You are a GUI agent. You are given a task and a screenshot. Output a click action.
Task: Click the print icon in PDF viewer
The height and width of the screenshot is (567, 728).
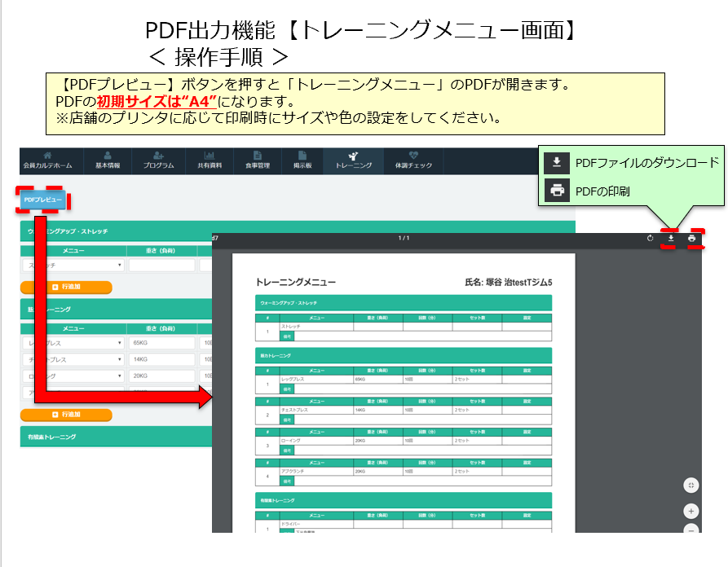click(x=691, y=239)
